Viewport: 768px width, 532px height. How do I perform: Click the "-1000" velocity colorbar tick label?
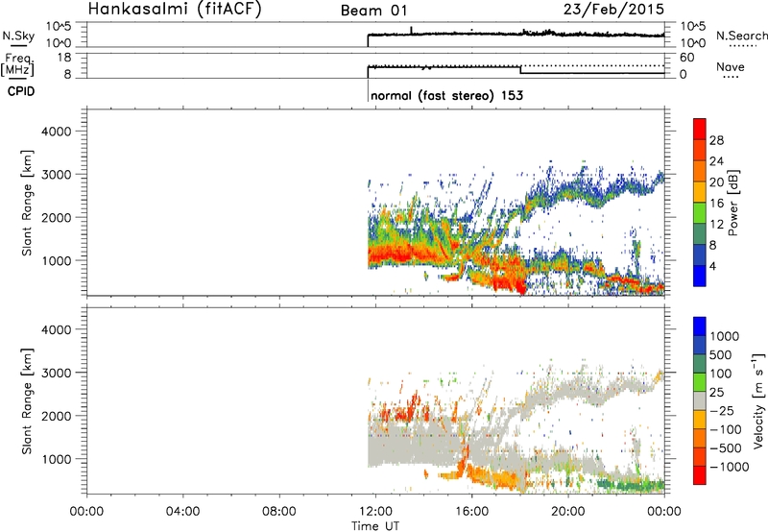coord(730,467)
